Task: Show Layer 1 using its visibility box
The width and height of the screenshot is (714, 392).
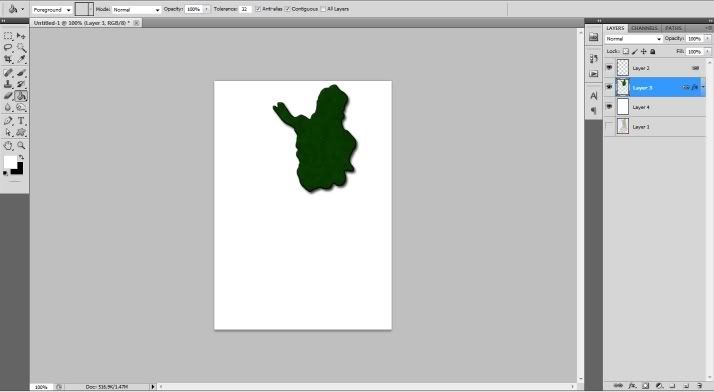Action: (609, 126)
